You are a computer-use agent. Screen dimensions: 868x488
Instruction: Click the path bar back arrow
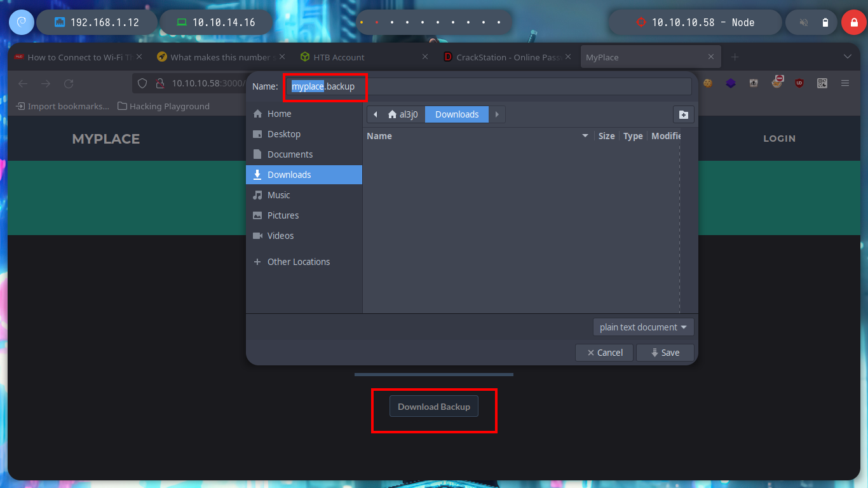[x=375, y=114]
